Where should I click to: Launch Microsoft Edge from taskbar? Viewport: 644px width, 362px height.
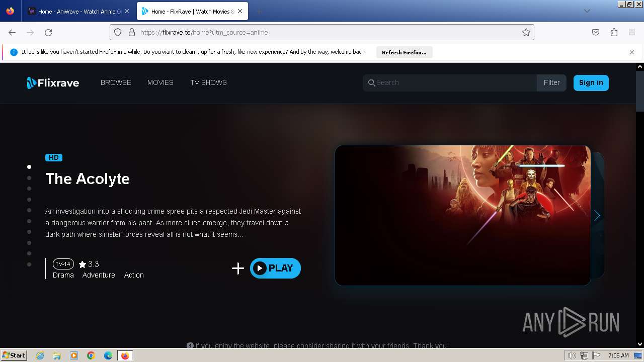coord(108,355)
